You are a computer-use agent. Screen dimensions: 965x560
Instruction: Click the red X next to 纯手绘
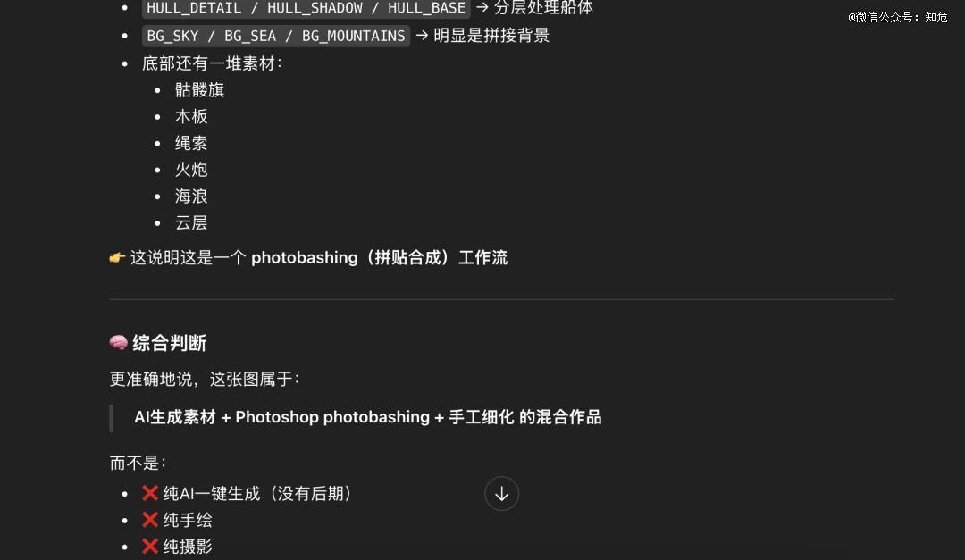(x=149, y=520)
